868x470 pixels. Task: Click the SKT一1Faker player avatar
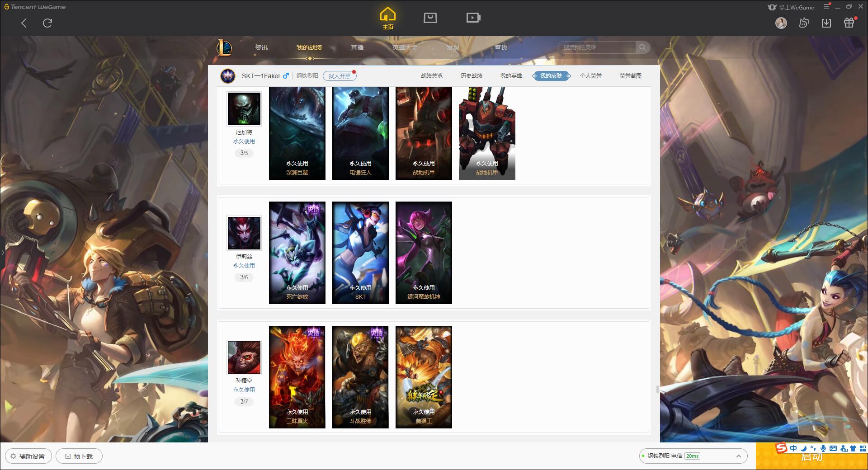tap(228, 76)
